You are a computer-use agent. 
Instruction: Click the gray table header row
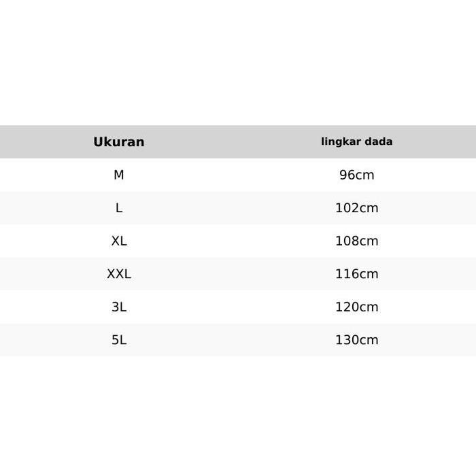point(238,142)
